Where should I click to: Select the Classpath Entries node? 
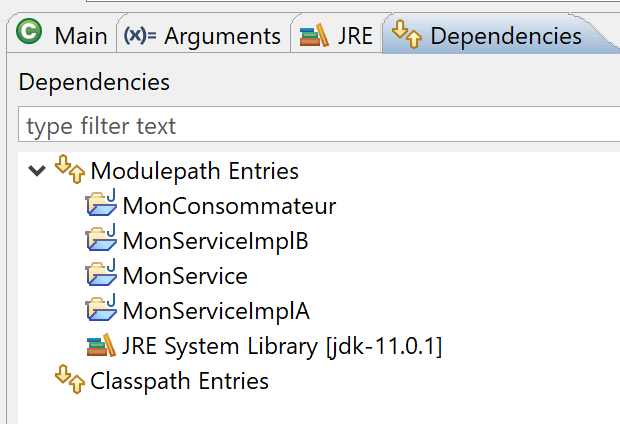coord(180,381)
